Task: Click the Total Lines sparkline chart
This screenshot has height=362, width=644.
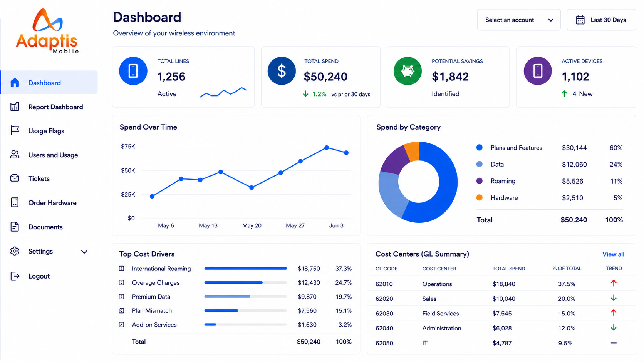Action: pos(223,92)
